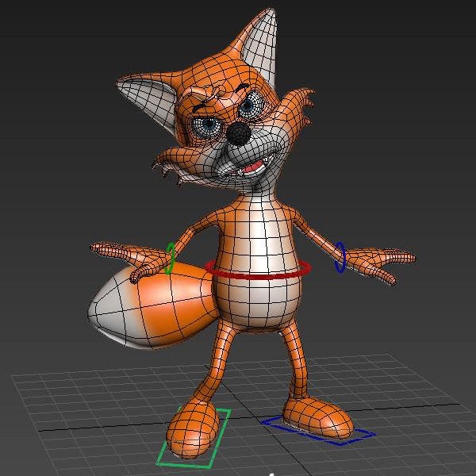The image size is (476, 476).
Task: Click the fox's black nose sphere
Action: pos(239,134)
